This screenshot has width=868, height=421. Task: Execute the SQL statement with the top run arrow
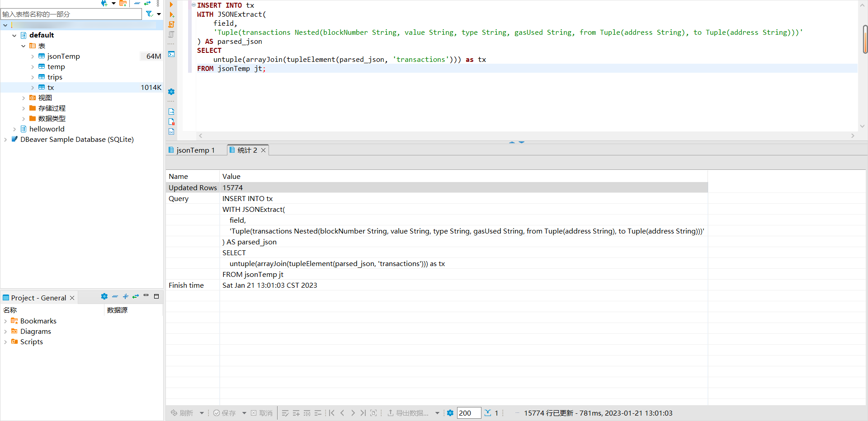(x=171, y=5)
